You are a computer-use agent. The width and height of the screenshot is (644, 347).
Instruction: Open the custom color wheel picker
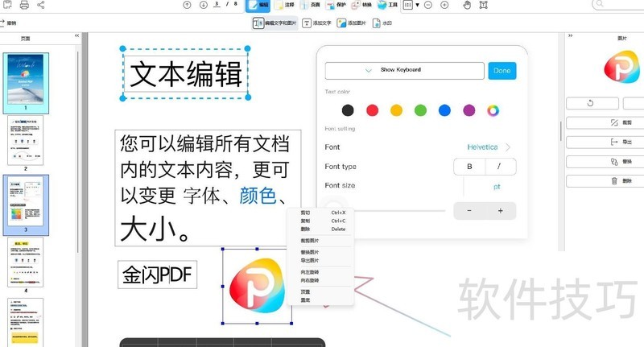click(493, 110)
